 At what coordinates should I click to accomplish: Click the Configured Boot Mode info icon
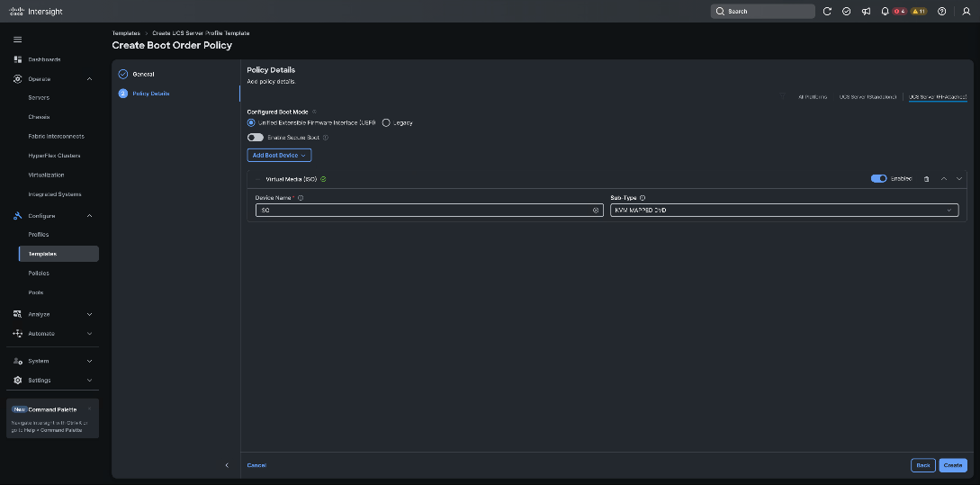coord(314,112)
